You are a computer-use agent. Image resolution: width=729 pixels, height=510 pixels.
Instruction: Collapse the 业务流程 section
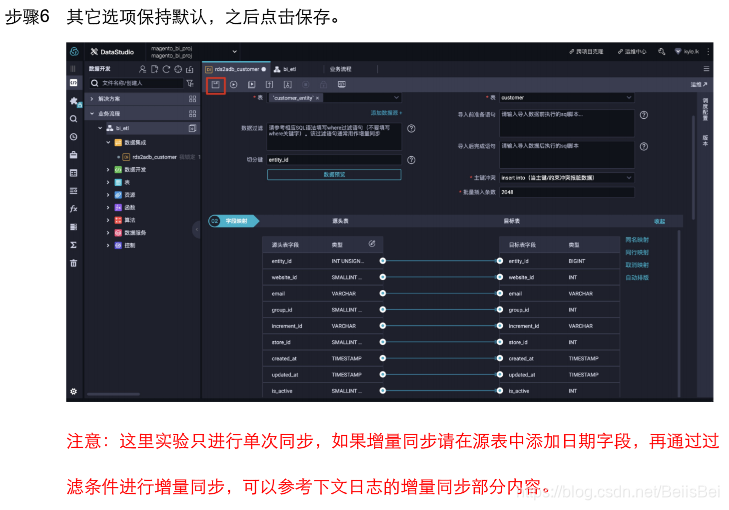pyautogui.click(x=92, y=113)
